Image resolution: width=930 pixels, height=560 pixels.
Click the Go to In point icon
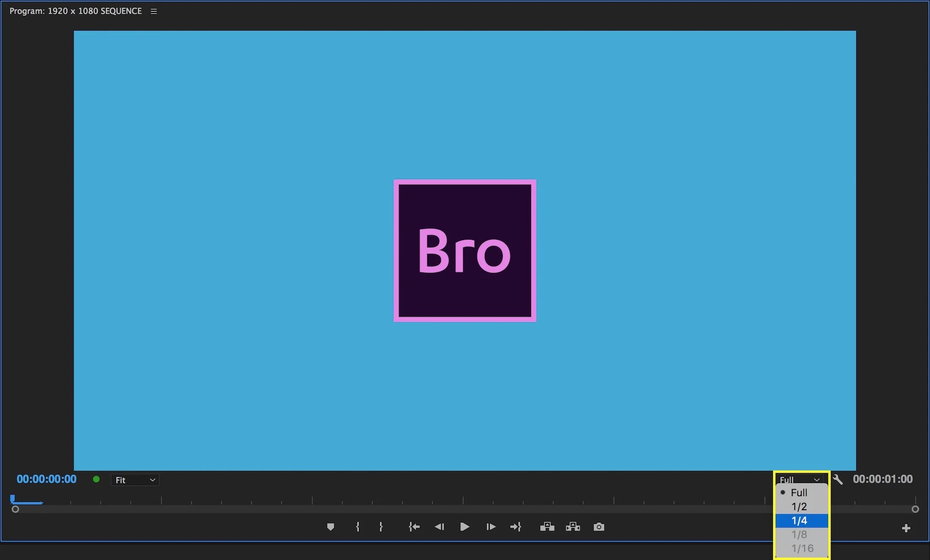(414, 527)
